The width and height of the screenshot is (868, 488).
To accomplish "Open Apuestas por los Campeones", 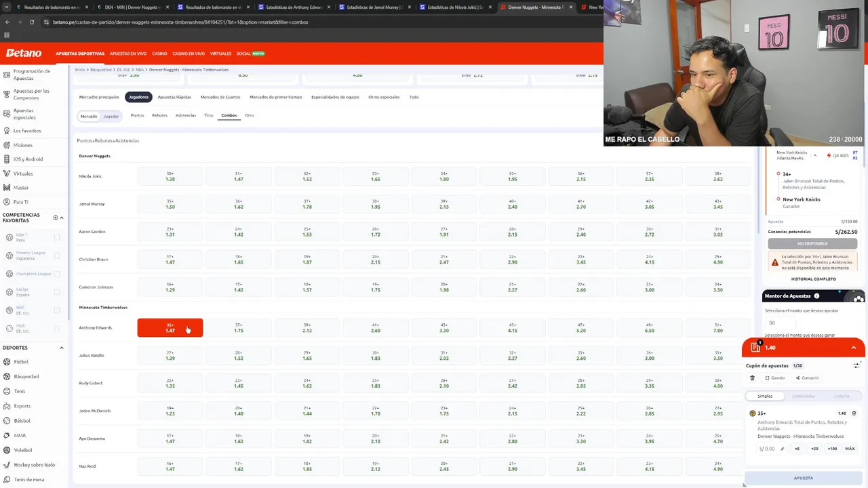I will (x=31, y=94).
